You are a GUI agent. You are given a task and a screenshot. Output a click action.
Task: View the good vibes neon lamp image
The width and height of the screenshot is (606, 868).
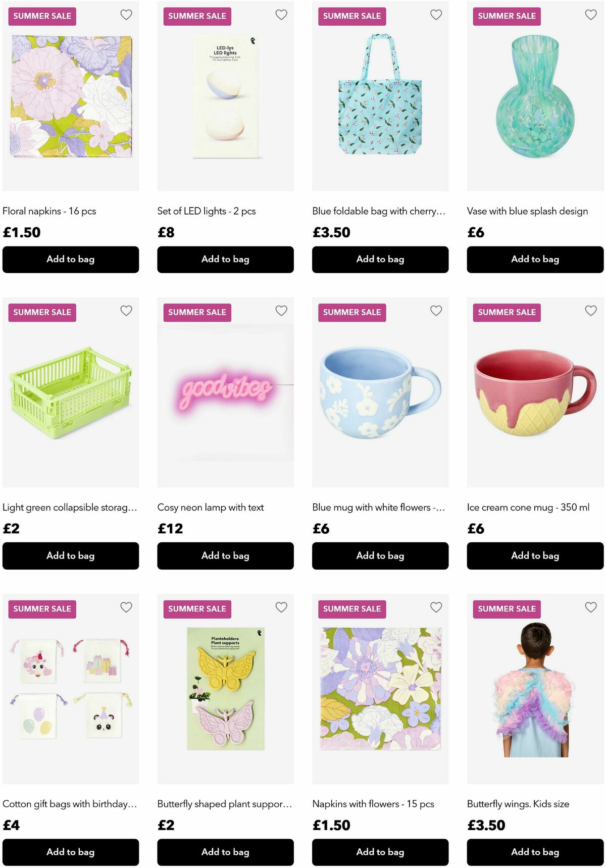click(225, 392)
